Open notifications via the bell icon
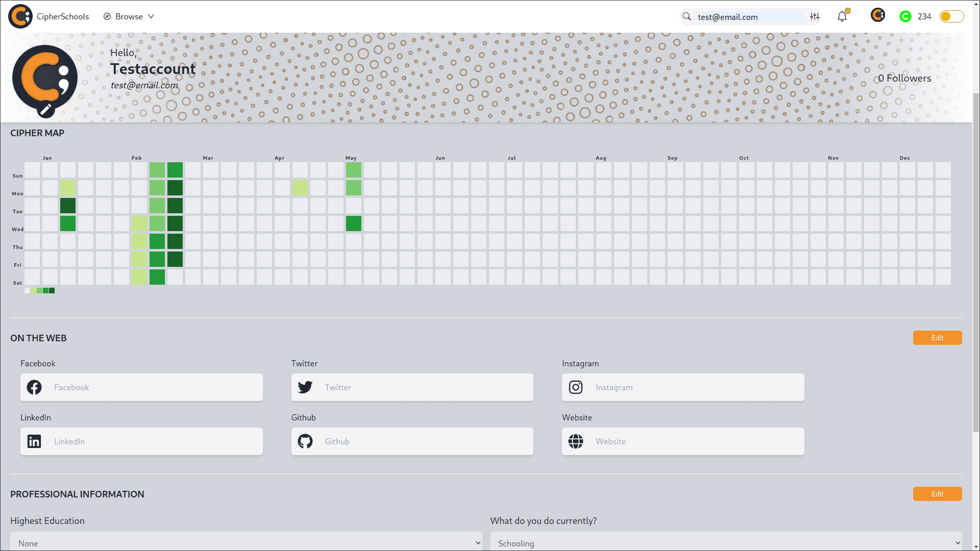Image resolution: width=980 pixels, height=551 pixels. click(842, 16)
